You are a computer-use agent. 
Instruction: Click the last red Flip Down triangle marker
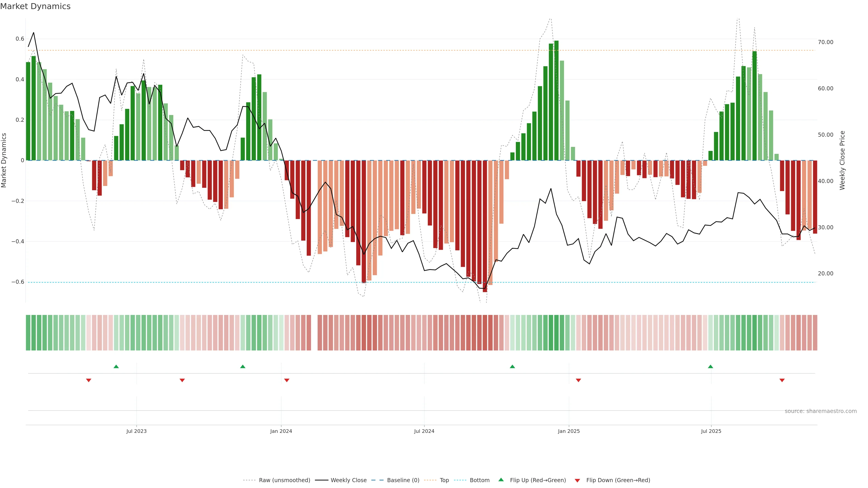tap(782, 380)
